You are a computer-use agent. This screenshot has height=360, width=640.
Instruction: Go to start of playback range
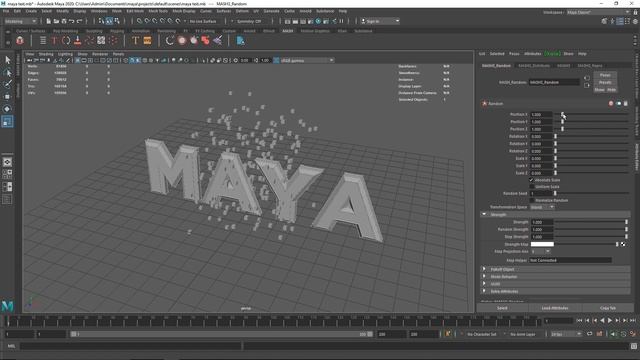pos(579,321)
